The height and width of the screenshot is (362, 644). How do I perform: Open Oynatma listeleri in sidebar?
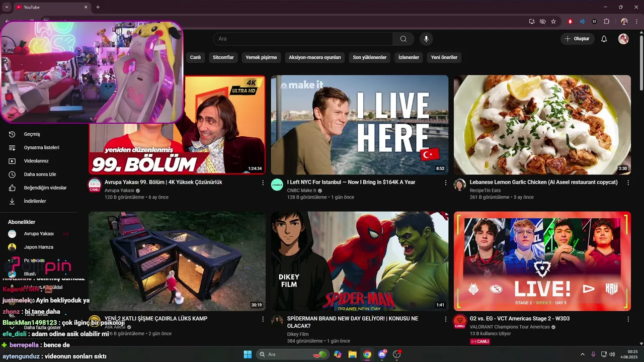point(40,147)
